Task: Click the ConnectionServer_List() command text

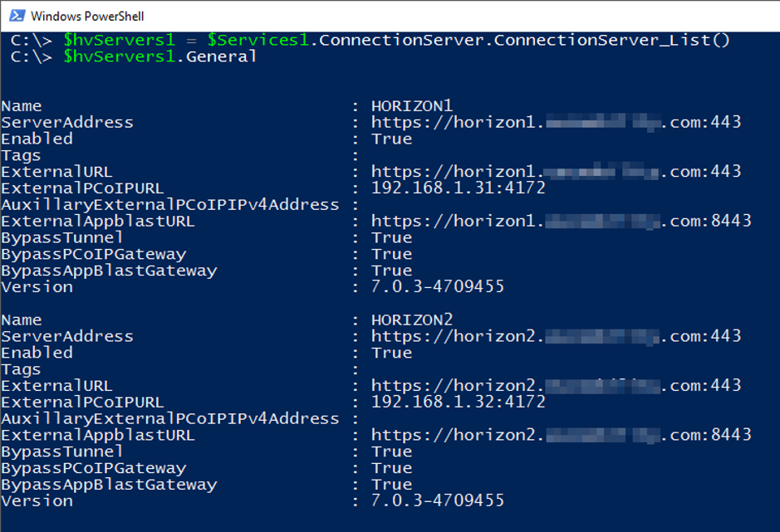Action: (x=611, y=40)
